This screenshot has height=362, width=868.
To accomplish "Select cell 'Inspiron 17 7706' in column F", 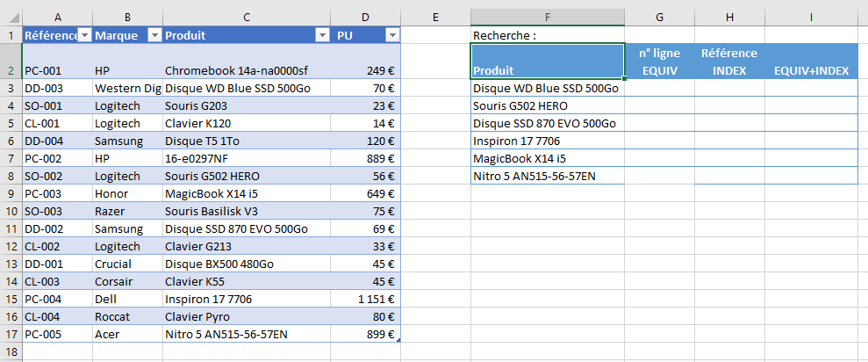I will click(x=548, y=141).
